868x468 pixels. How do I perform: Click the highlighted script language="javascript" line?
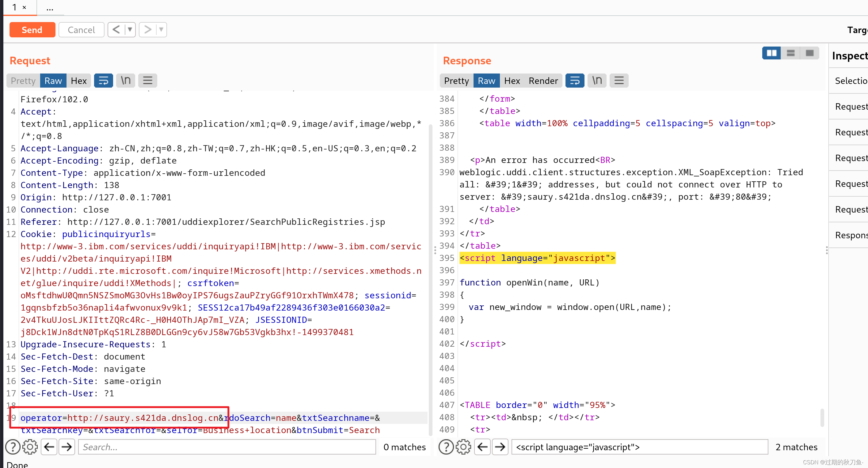537,258
